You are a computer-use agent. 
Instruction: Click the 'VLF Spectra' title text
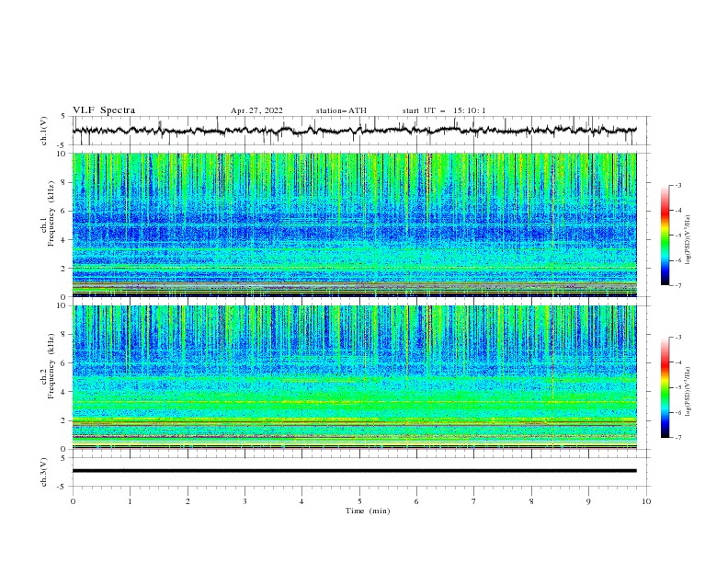[104, 110]
